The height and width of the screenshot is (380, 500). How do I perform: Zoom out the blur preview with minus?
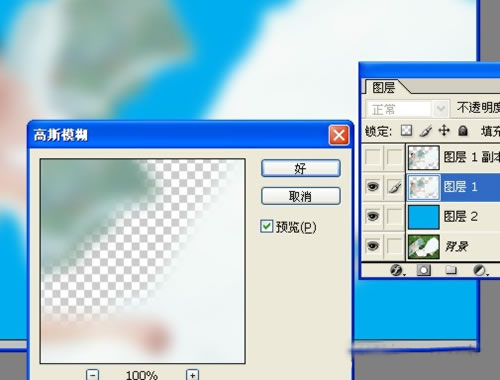[92, 375]
